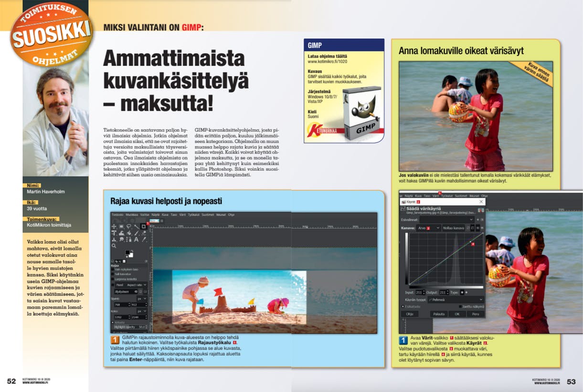Click the Peru cancel button
The image size is (583, 392).
click(476, 314)
